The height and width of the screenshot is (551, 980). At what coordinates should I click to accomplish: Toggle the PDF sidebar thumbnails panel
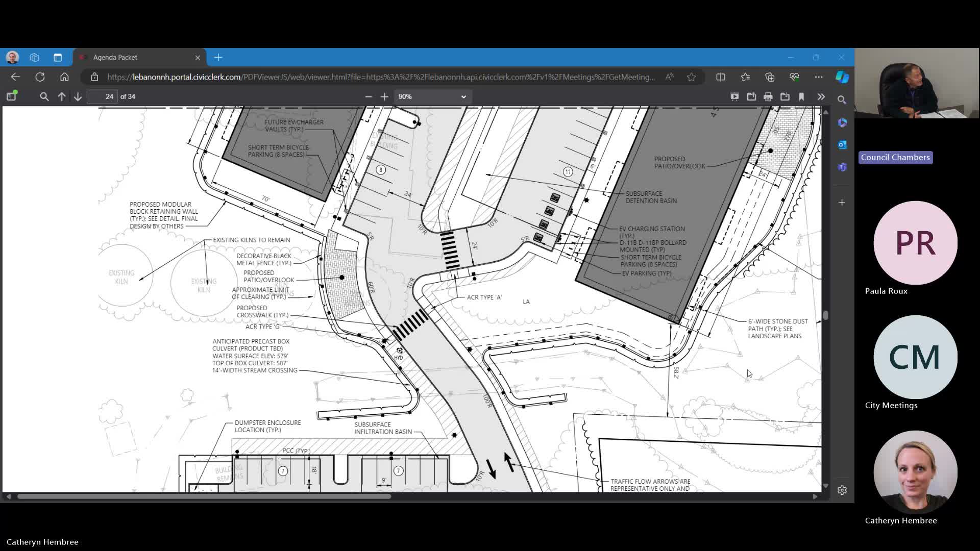tap(11, 96)
